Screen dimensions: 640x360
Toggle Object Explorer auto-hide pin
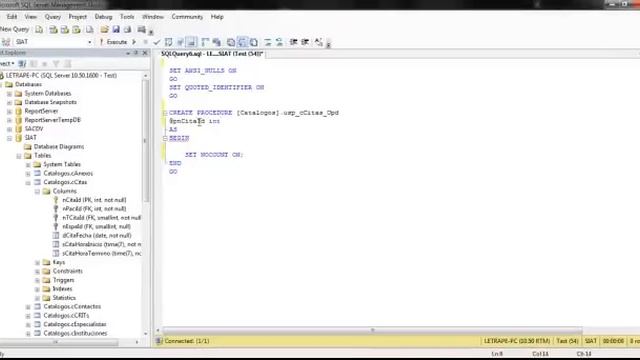136,53
